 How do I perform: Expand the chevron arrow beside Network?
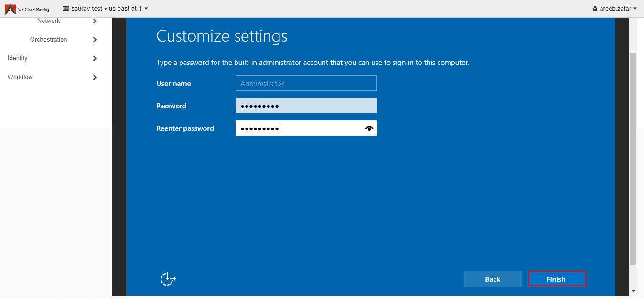(95, 21)
